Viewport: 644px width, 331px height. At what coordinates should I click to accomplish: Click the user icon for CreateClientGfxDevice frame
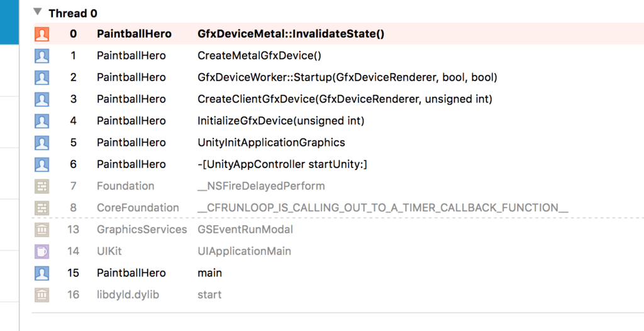pos(42,99)
